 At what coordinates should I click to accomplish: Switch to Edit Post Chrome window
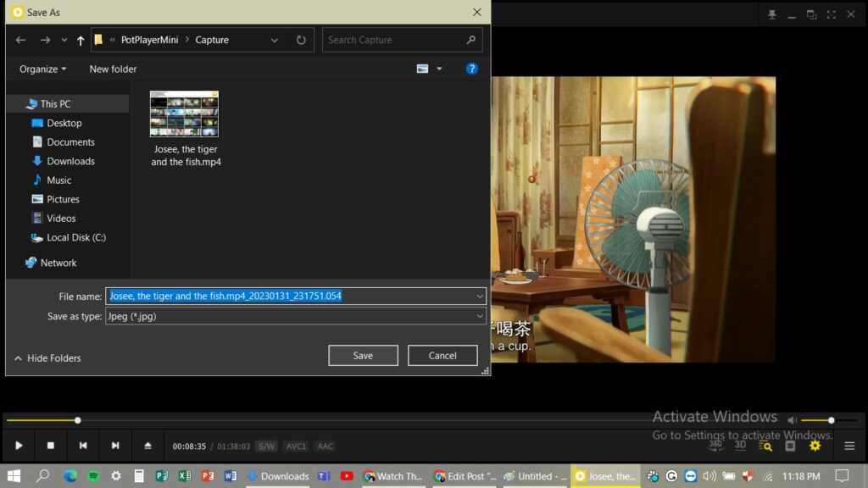coord(465,476)
